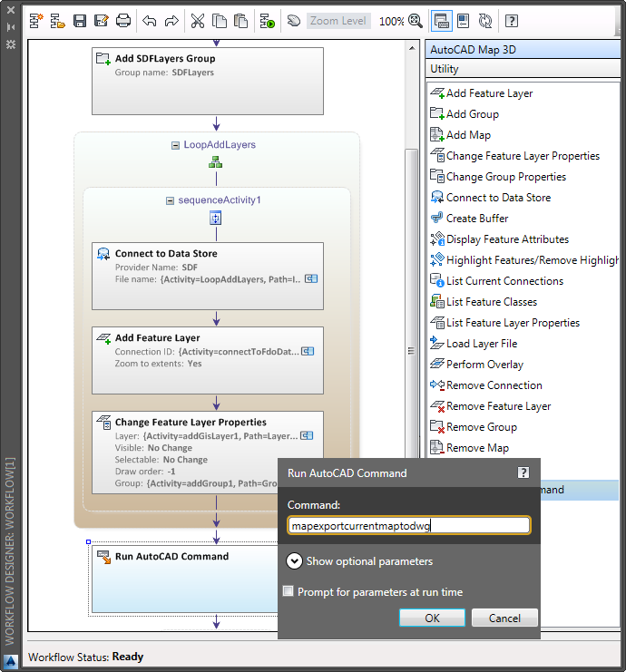Toggle the activity panel view icon
This screenshot has height=672, width=626.
tap(442, 21)
